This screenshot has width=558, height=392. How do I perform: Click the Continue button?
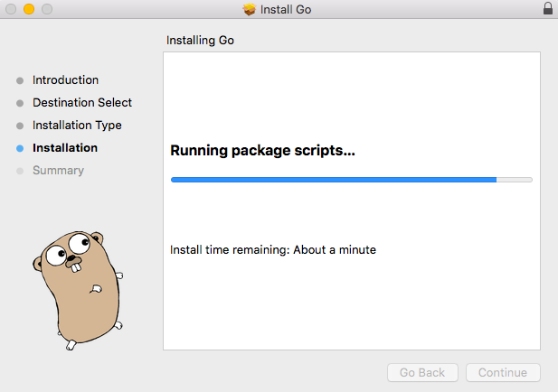coord(503,372)
